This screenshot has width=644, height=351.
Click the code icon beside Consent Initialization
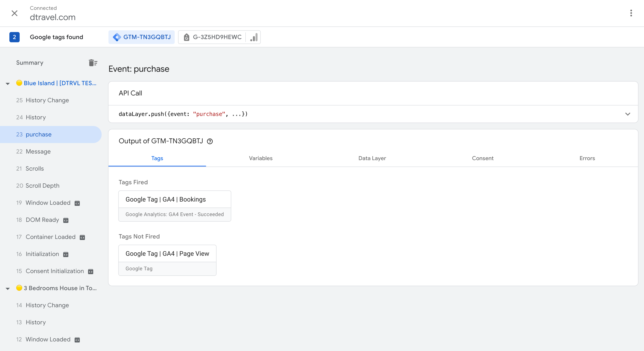91,272
